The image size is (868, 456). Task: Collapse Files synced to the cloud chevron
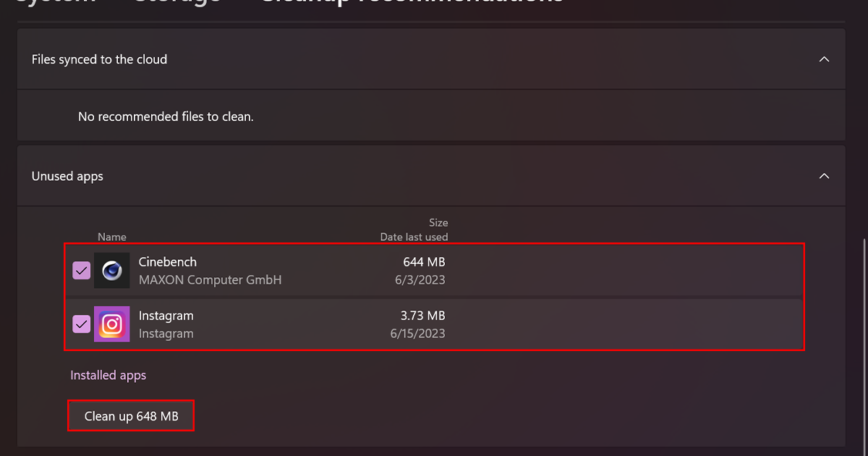(824, 59)
